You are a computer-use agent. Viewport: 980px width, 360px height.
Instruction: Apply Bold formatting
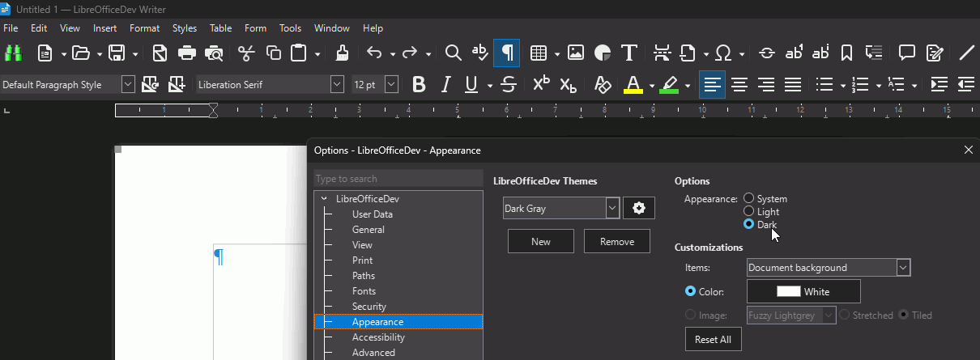point(419,84)
